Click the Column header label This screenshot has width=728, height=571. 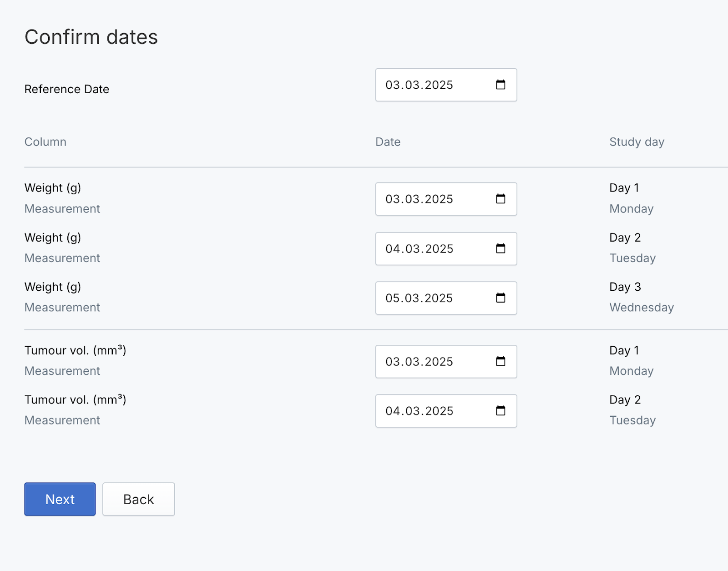[45, 142]
